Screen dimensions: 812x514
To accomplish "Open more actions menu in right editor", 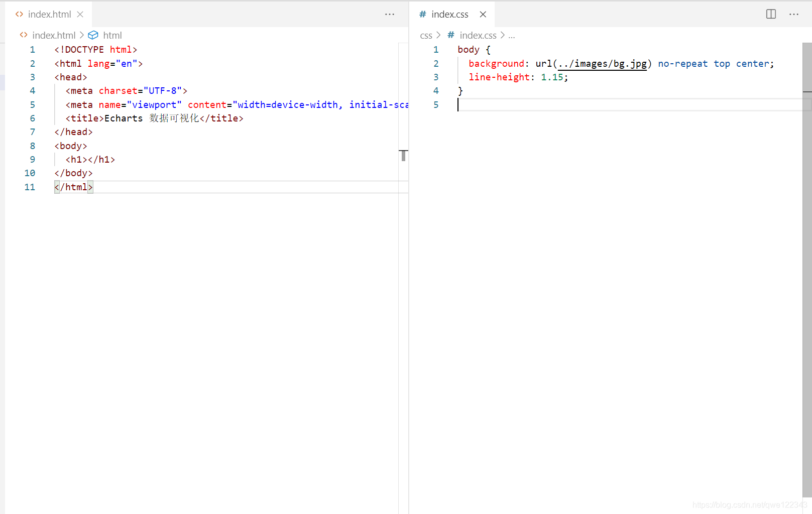I will click(x=794, y=15).
